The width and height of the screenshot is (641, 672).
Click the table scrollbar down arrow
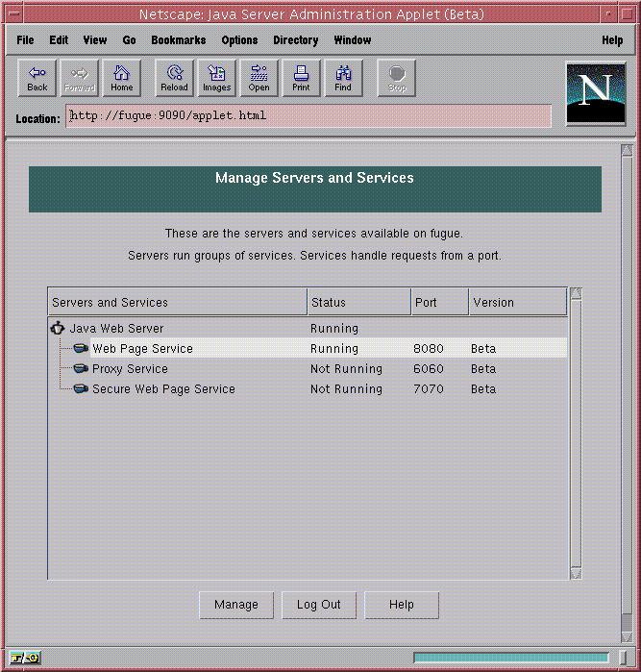576,573
